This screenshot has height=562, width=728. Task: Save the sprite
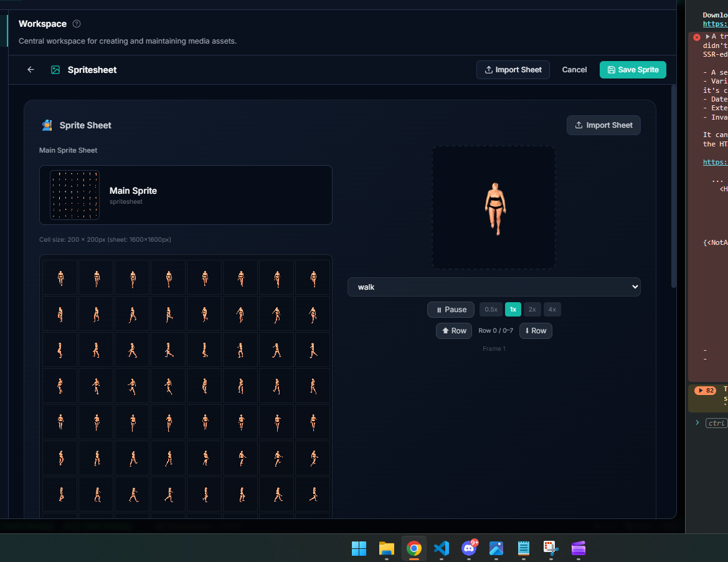(633, 70)
